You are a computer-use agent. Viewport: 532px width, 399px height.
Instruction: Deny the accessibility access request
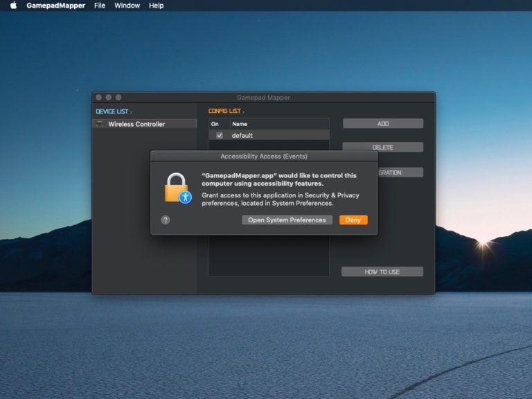tap(353, 220)
